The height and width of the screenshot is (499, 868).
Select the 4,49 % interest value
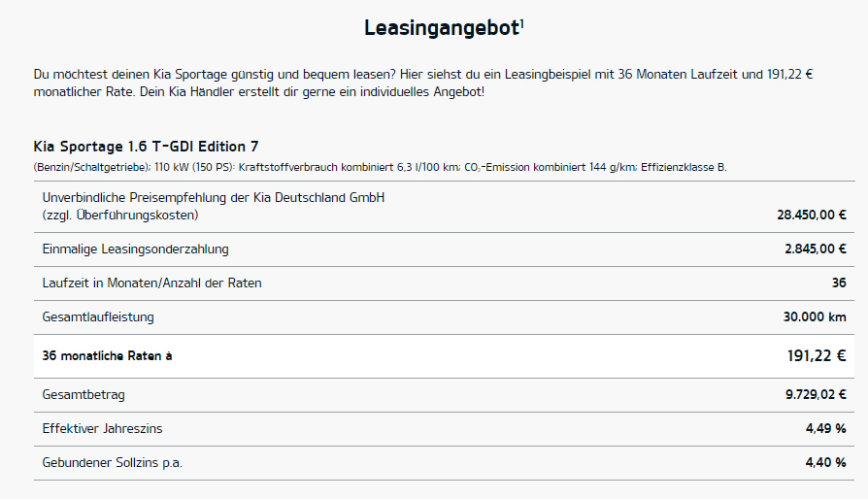[x=825, y=429]
